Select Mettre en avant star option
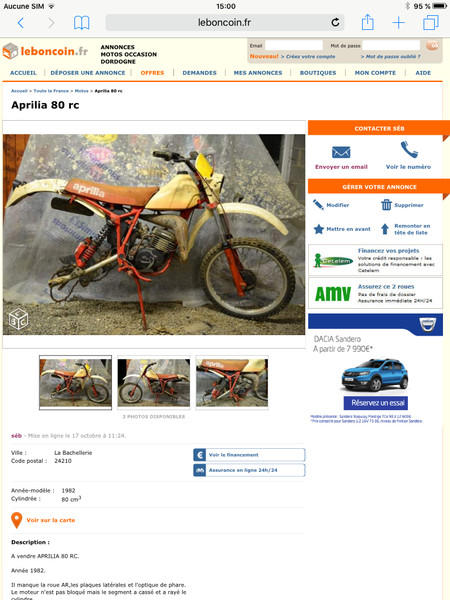 pos(342,229)
